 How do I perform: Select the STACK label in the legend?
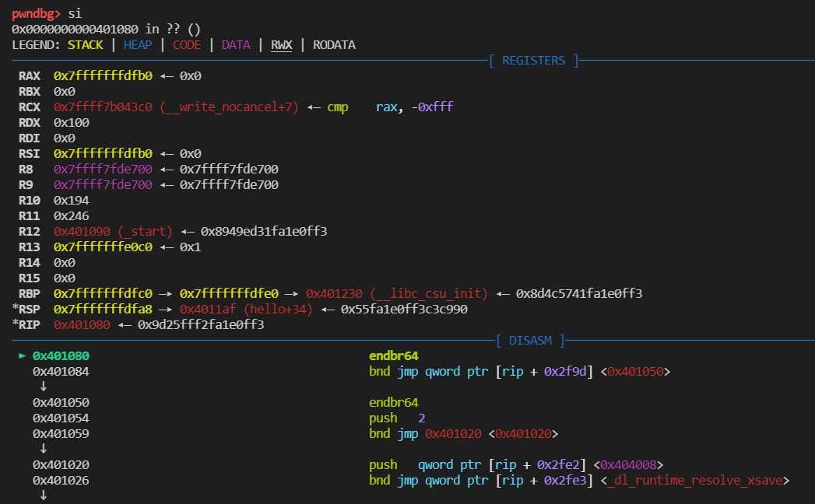pyautogui.click(x=85, y=45)
